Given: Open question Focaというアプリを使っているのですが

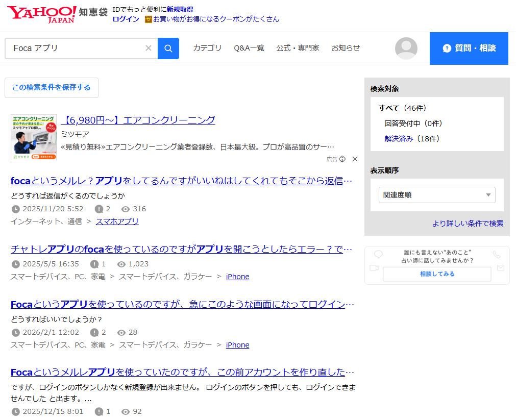Looking at the screenshot, I should point(182,305).
